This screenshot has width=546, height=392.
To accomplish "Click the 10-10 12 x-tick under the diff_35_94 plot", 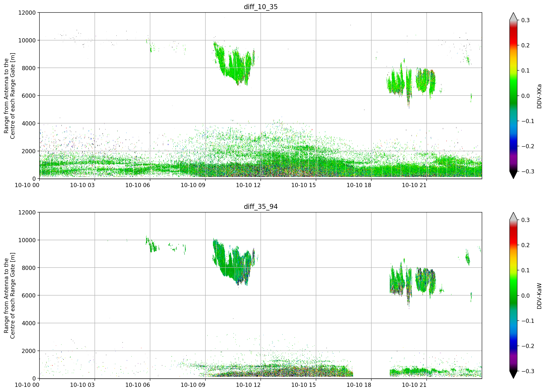I will point(248,385).
